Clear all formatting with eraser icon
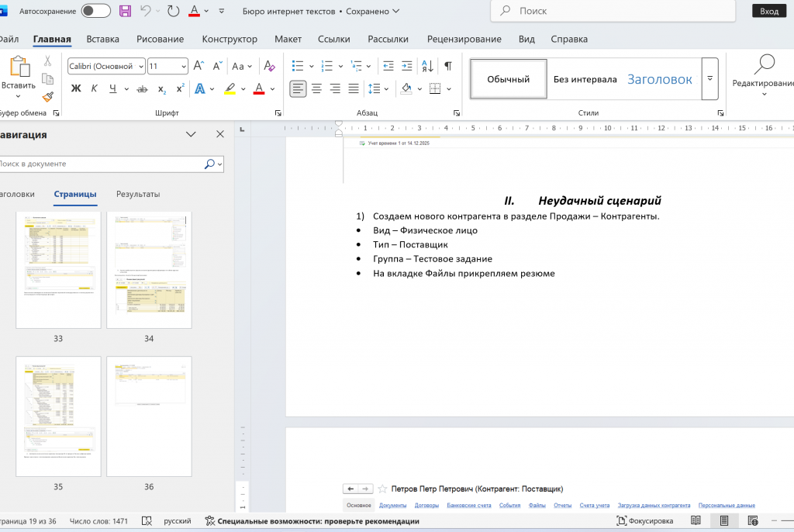Image resolution: width=794 pixels, height=532 pixels. pyautogui.click(x=269, y=66)
